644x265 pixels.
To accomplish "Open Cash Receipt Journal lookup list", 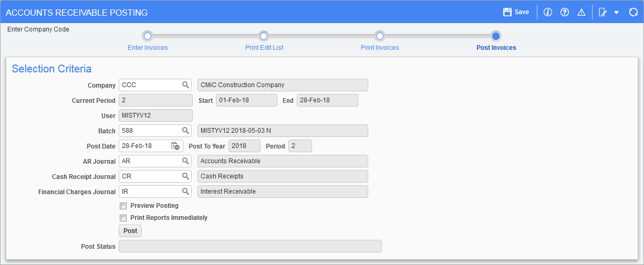I will point(185,176).
